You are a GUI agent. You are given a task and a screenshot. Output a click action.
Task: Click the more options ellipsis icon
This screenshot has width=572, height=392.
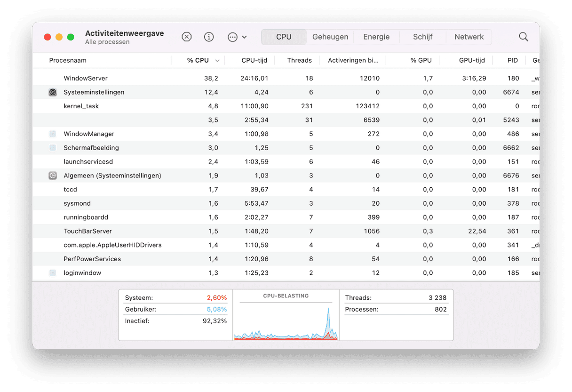point(232,37)
